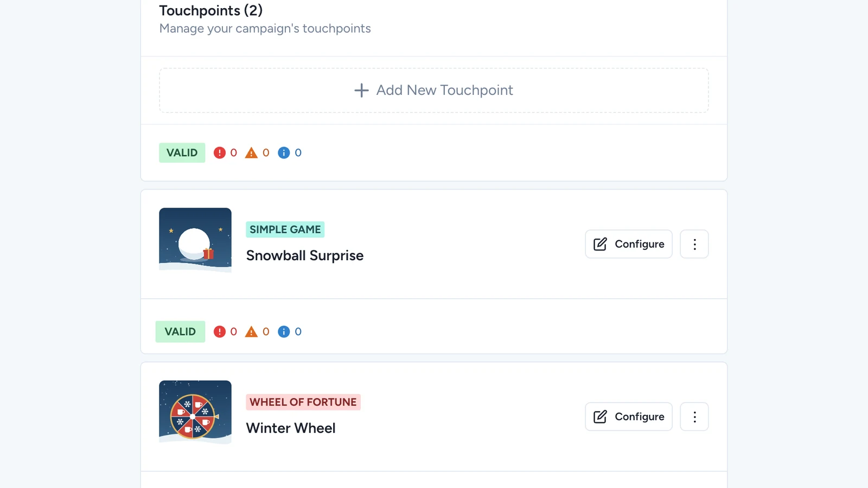Click the blue info icon above Snowball Surprise
868x488 pixels.
pyautogui.click(x=284, y=153)
